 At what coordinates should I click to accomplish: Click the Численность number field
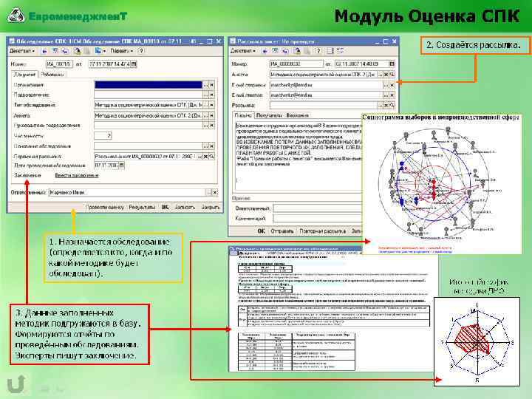click(x=103, y=136)
